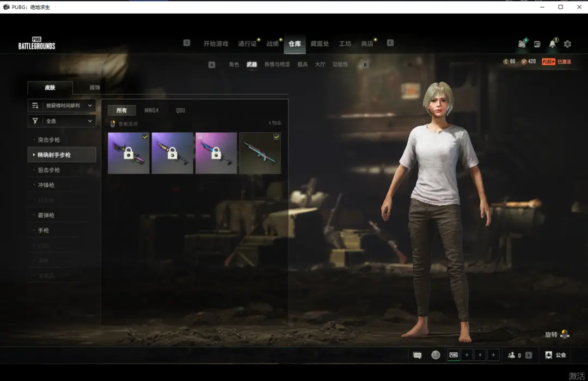Click the D key hint right of sub-tabs
The width and height of the screenshot is (588, 381).
pos(364,65)
